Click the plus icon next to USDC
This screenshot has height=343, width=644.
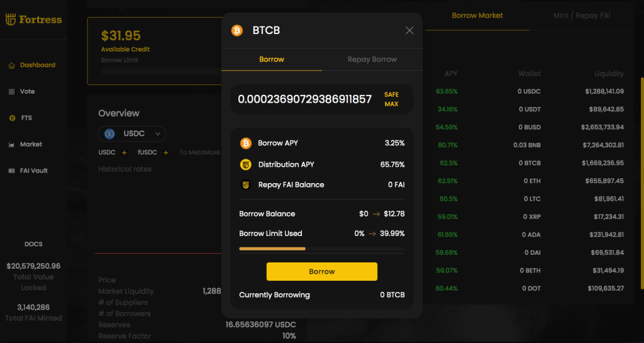(124, 153)
